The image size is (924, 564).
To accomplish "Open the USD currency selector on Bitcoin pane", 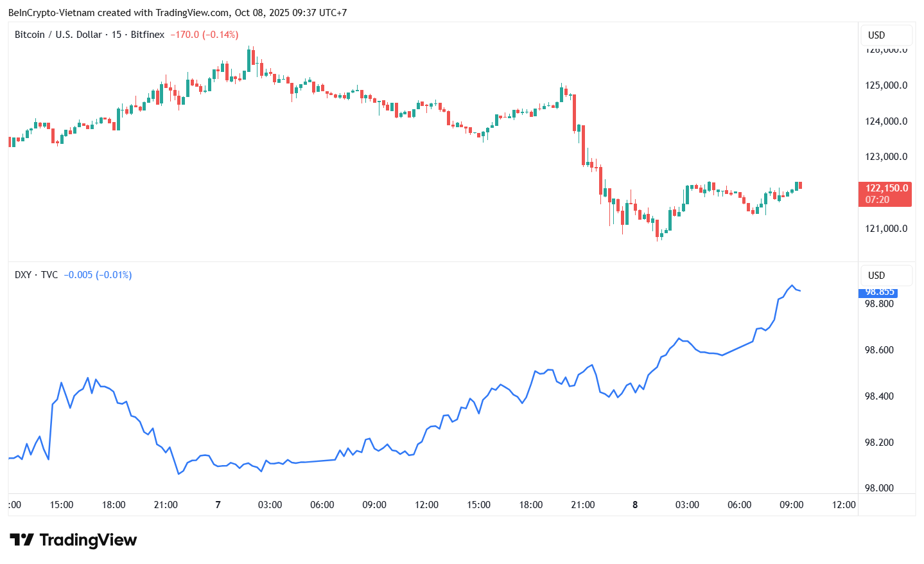I will pyautogui.click(x=885, y=35).
